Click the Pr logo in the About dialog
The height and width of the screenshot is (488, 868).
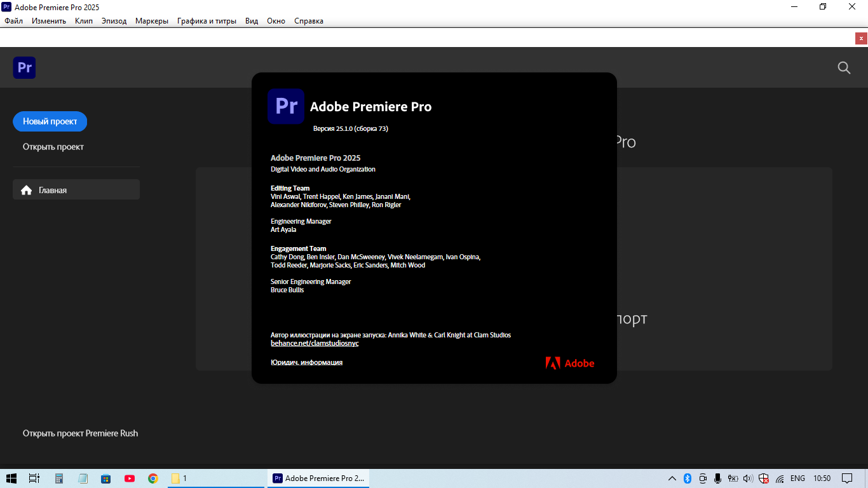286,106
